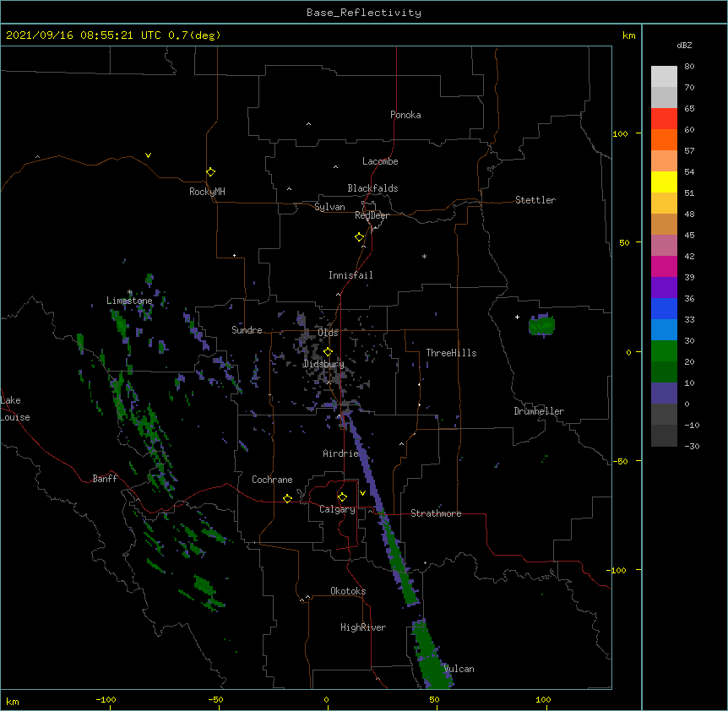Click the green radar echo north of Drumheller
Screen dimensions: 728x711
coord(541,325)
